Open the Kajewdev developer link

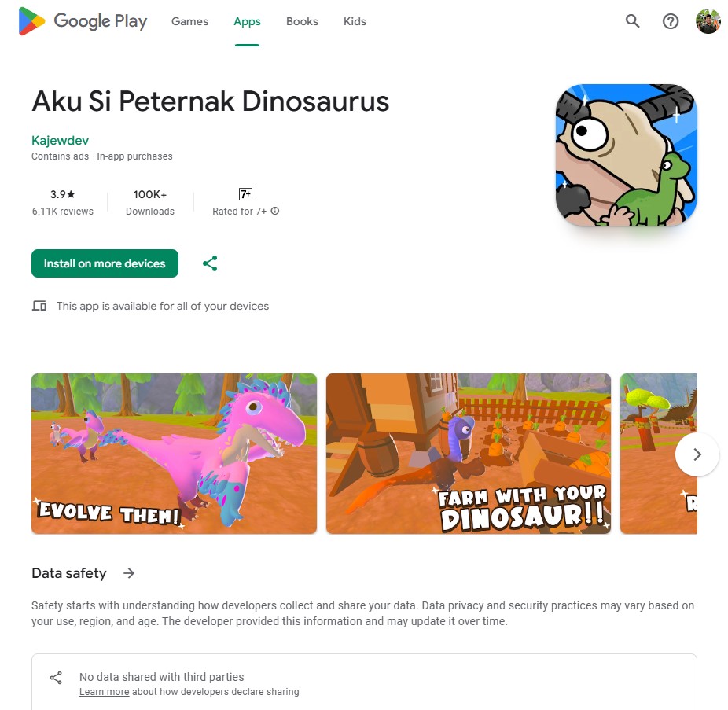point(60,140)
